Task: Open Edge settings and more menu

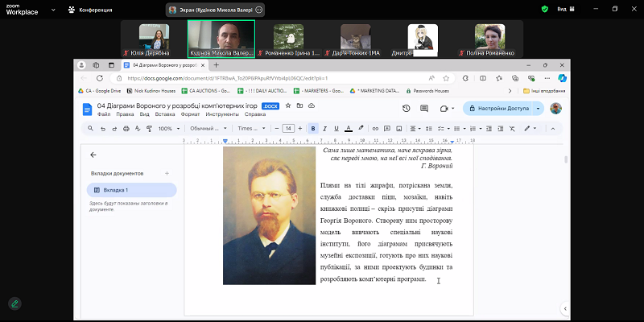Action: pos(547,78)
